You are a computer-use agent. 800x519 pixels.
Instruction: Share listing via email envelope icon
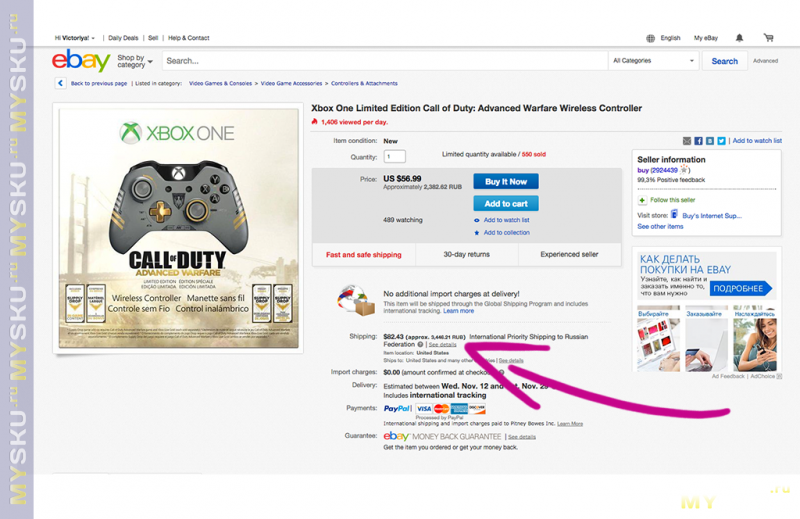(687, 141)
